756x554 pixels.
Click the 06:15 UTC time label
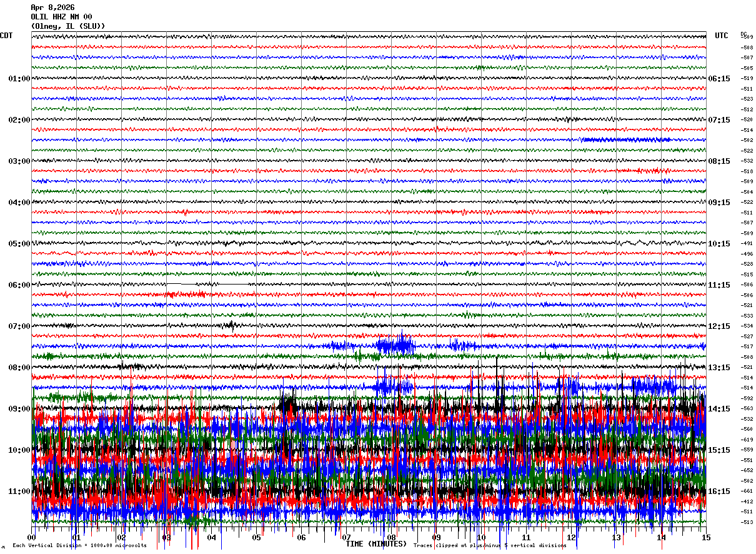point(719,79)
